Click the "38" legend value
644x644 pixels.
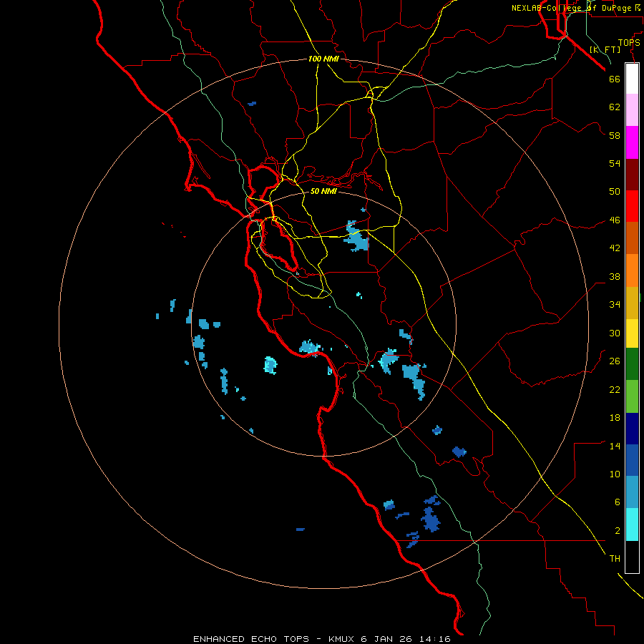tap(615, 276)
